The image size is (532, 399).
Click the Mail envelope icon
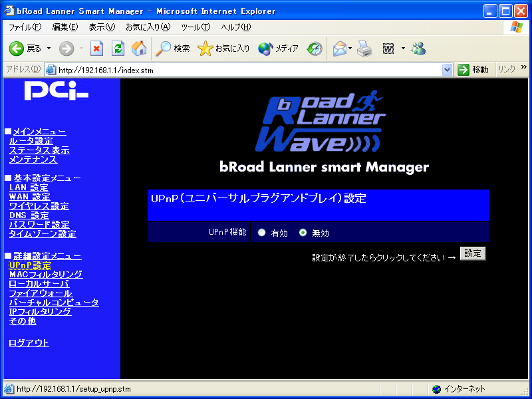(339, 49)
